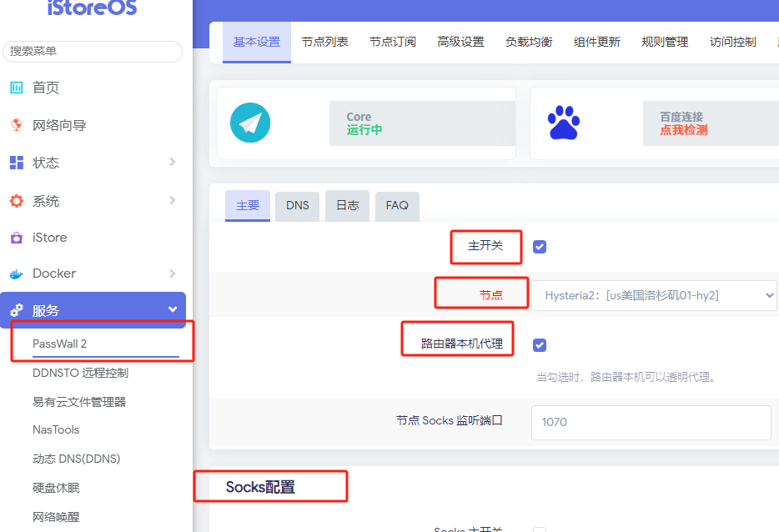Click the 节点 Socks 监听端口 field
The height and width of the screenshot is (532, 779).
(x=651, y=422)
